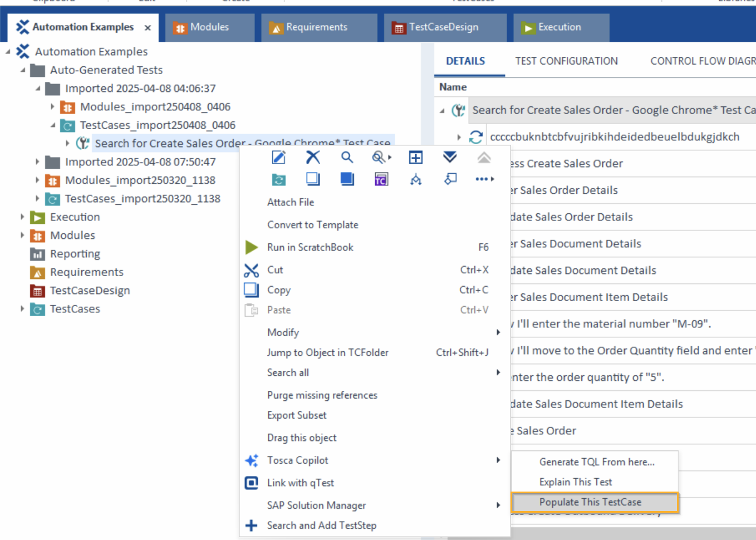This screenshot has width=756, height=540.
Task: Click the filled blue squares icon
Action: point(347,179)
